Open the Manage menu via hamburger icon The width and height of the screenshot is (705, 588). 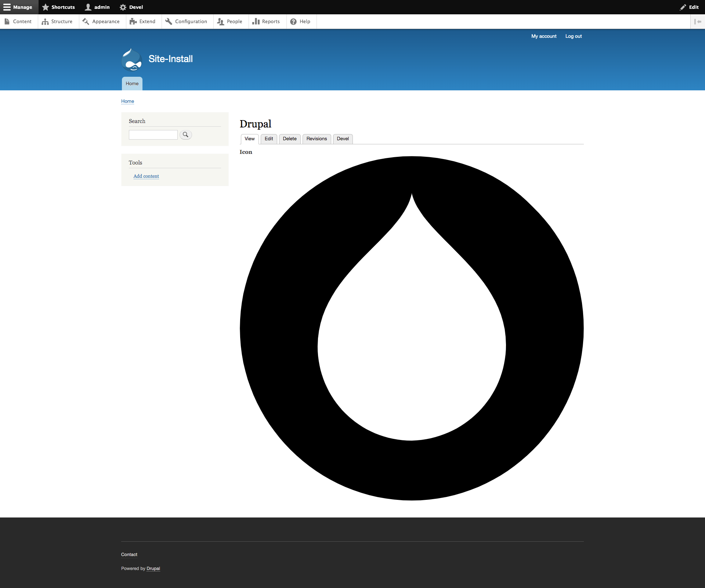[x=7, y=7]
